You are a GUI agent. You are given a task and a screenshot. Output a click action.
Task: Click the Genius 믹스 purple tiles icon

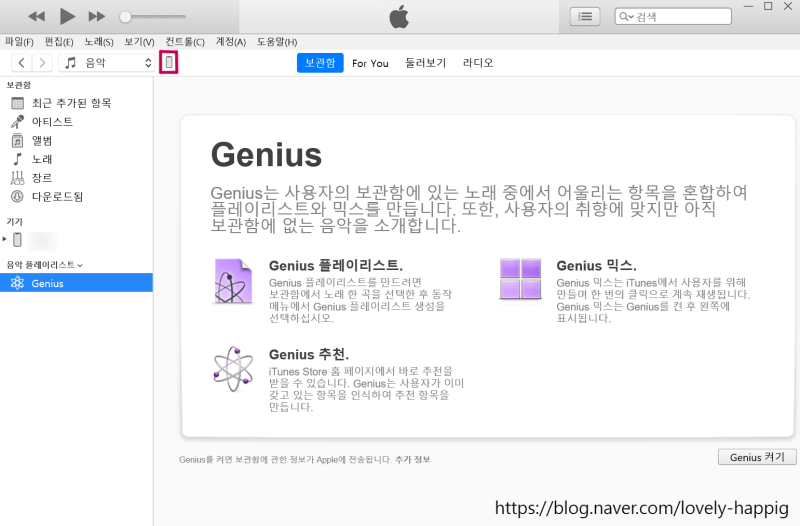click(520, 279)
